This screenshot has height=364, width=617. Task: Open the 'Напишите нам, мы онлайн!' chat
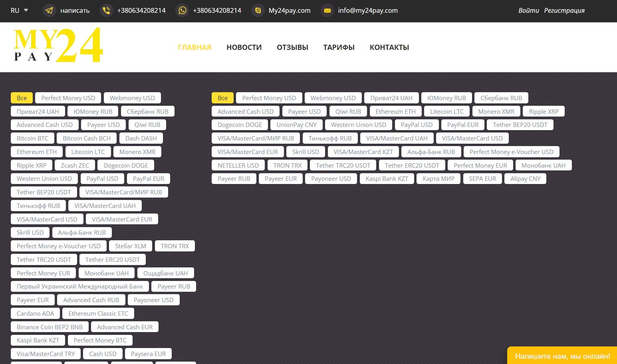562,356
